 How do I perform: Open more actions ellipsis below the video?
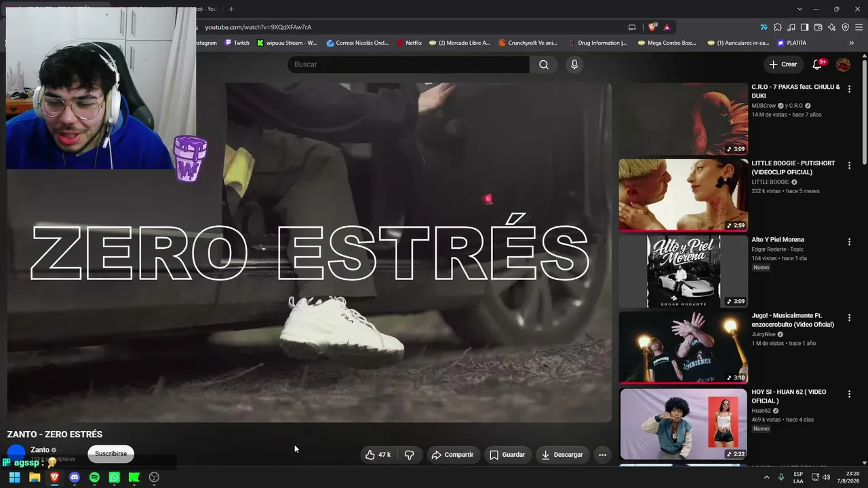pyautogui.click(x=602, y=455)
